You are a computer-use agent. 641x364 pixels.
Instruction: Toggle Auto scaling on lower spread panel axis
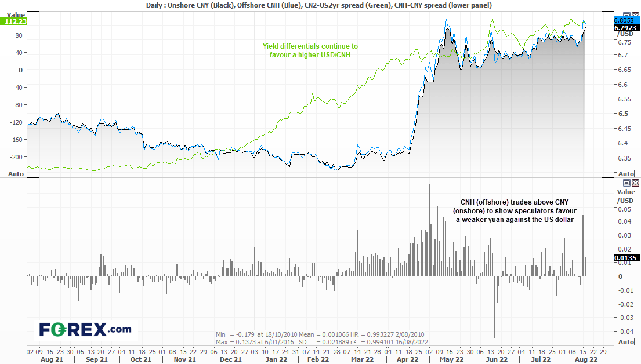pos(626,342)
